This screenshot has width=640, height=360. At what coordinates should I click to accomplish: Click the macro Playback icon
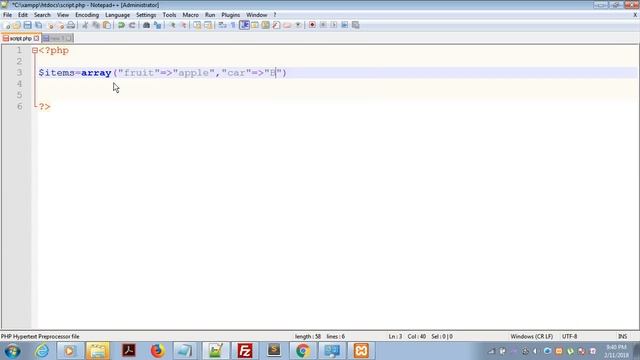[333, 25]
